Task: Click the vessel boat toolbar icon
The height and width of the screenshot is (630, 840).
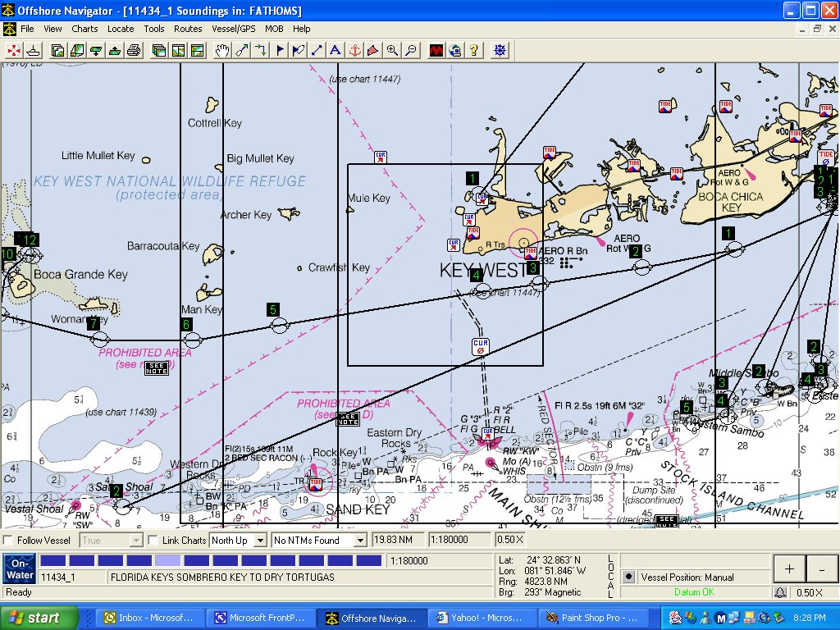Action: click(x=33, y=50)
